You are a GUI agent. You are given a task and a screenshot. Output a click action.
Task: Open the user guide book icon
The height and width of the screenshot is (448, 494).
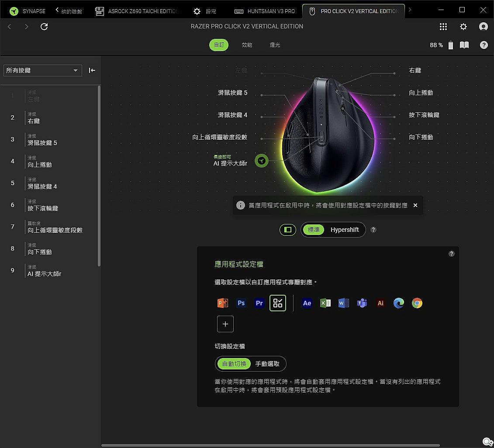tap(464, 45)
